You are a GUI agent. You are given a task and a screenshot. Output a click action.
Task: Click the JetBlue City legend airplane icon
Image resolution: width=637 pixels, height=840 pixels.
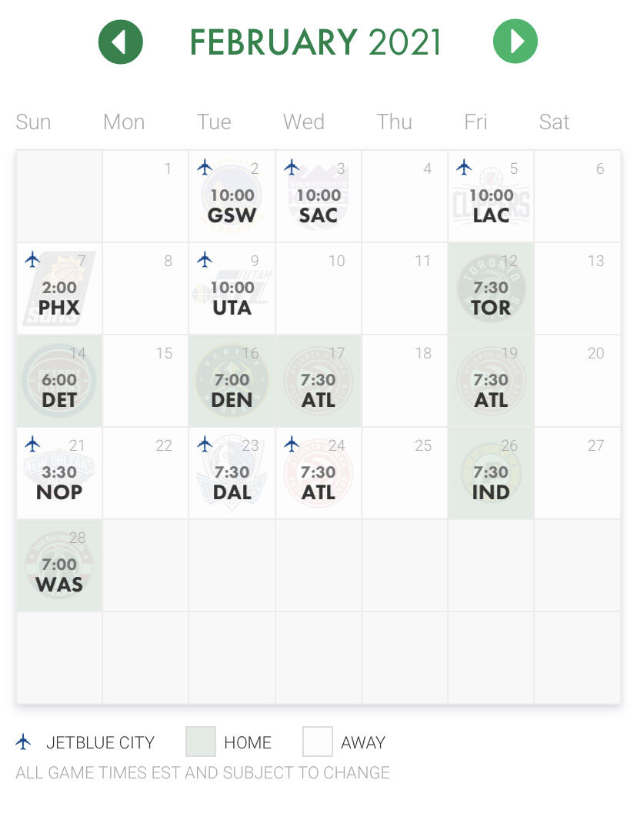(23, 742)
